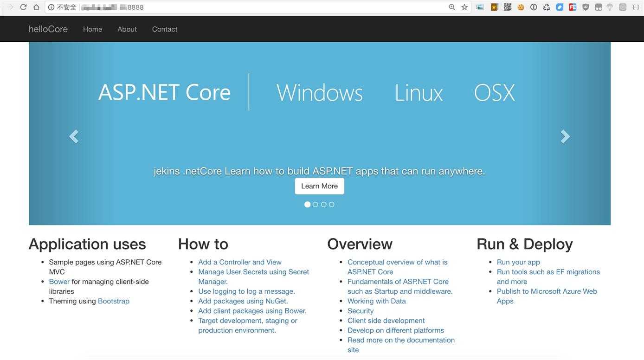644x360 pixels.
Task: Open the About nav item
Action: pos(127,29)
